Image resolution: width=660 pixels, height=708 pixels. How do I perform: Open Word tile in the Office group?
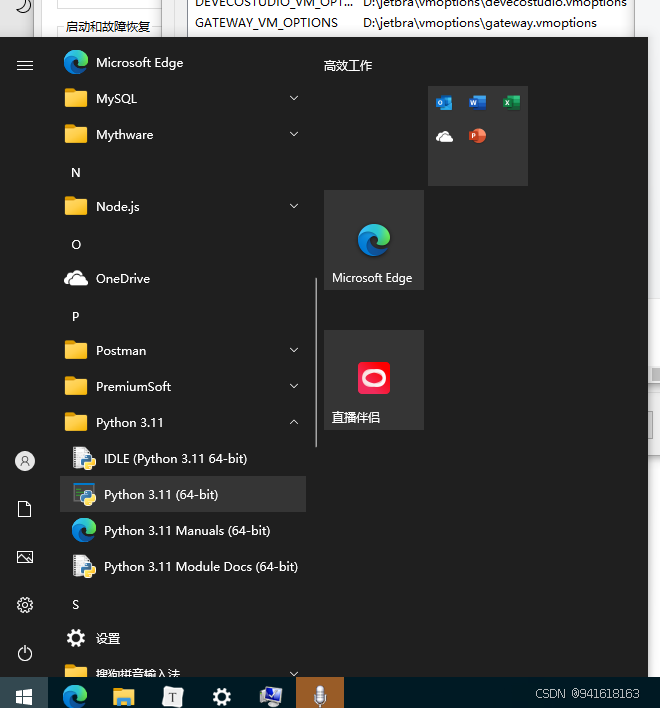pos(477,102)
